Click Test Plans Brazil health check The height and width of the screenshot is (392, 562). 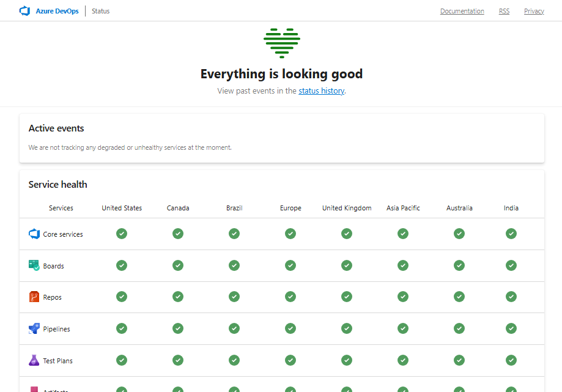tap(234, 360)
